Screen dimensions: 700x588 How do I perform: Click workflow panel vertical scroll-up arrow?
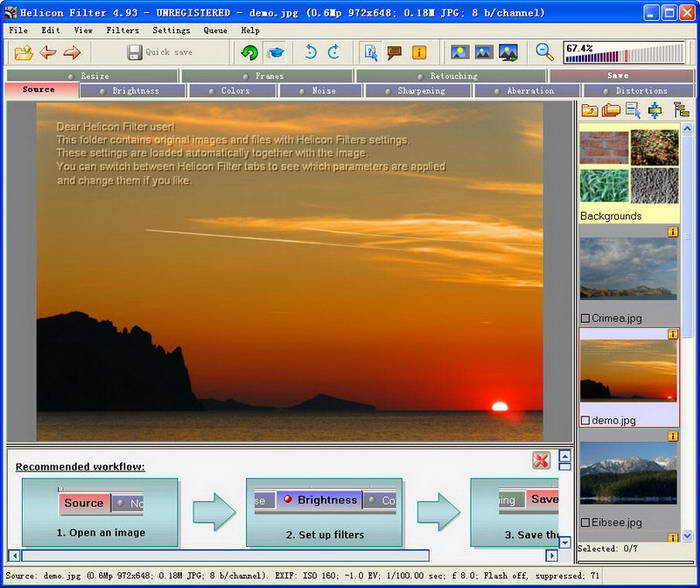tap(565, 456)
